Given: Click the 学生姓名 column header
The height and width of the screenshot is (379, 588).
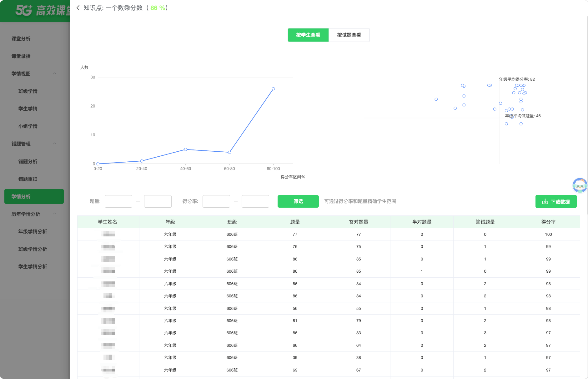Looking at the screenshot, I should tap(108, 222).
